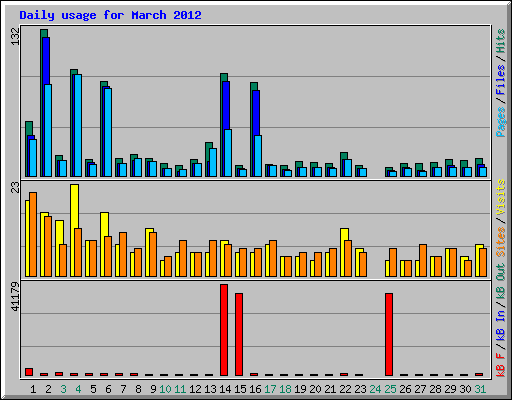Click the day 2 label on the x-axis

[48, 389]
